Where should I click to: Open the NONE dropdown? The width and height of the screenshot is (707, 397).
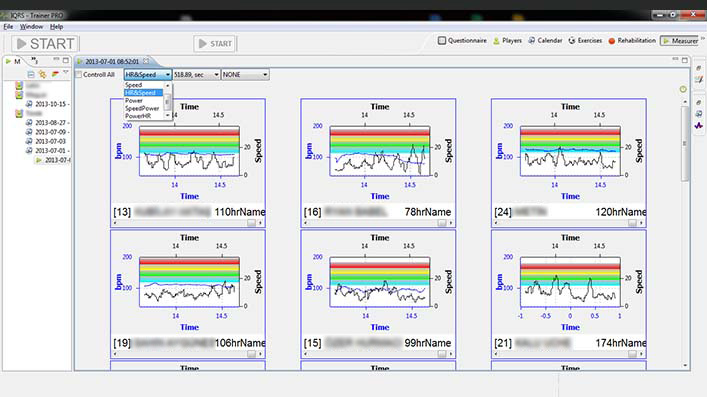[245, 74]
